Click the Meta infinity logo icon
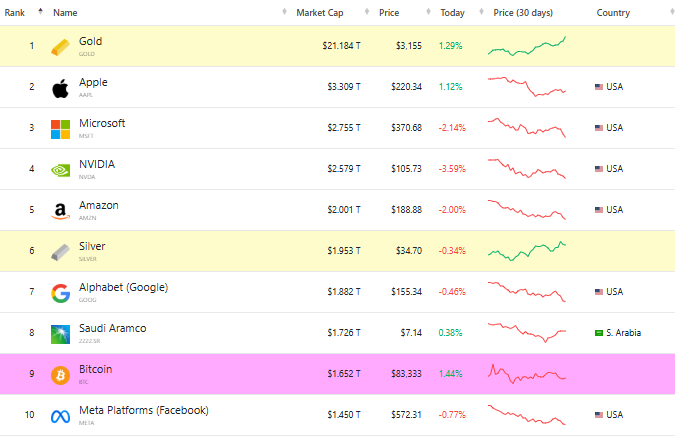Image resolution: width=675 pixels, height=436 pixels. point(60,417)
